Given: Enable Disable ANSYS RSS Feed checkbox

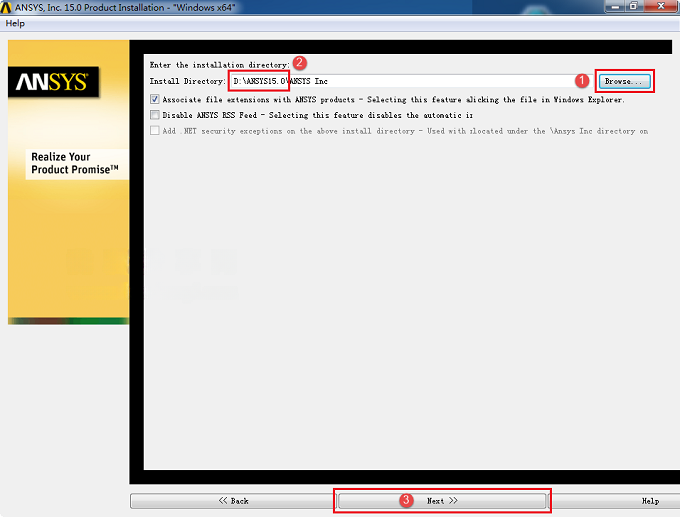Looking at the screenshot, I should 155,115.
